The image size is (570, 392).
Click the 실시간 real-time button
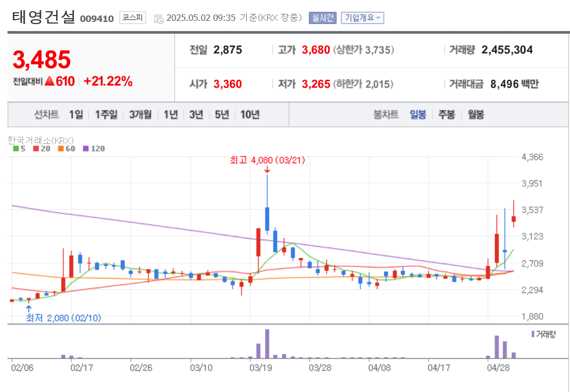322,18
